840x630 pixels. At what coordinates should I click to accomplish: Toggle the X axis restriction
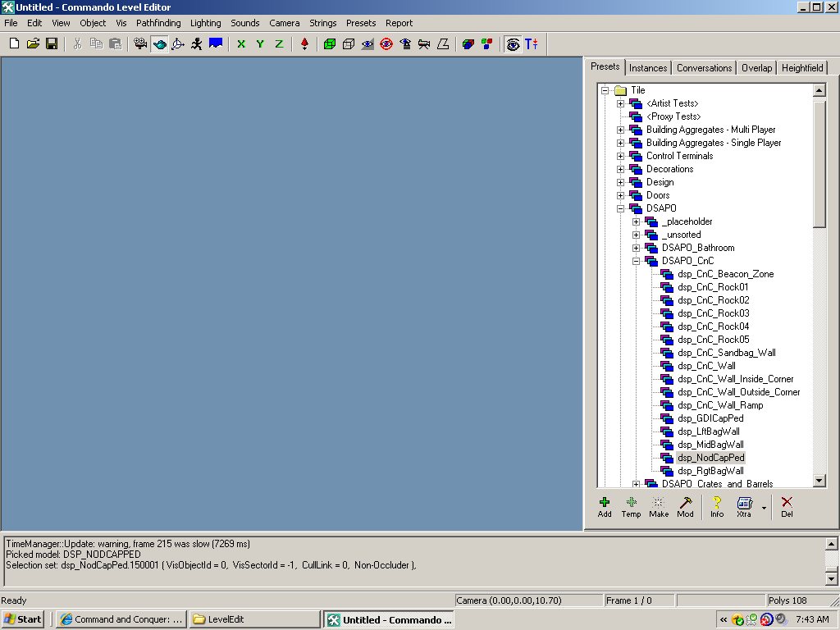[x=241, y=43]
